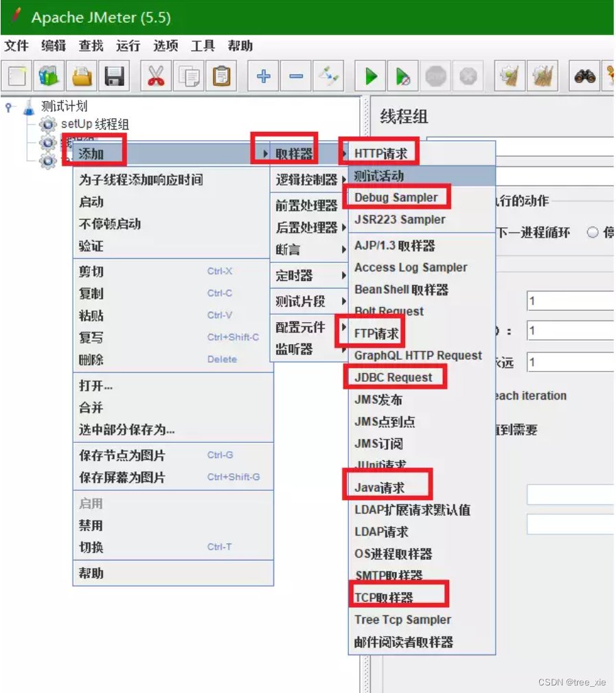The width and height of the screenshot is (616, 693).
Task: Click the greyed Shutdown icon
Action: click(x=468, y=76)
